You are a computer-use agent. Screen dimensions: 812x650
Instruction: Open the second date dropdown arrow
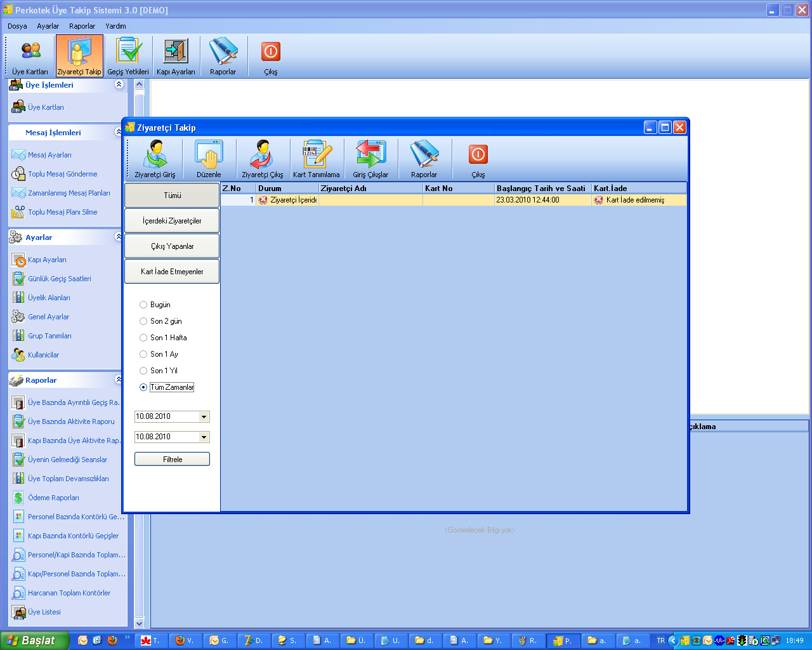tap(204, 437)
